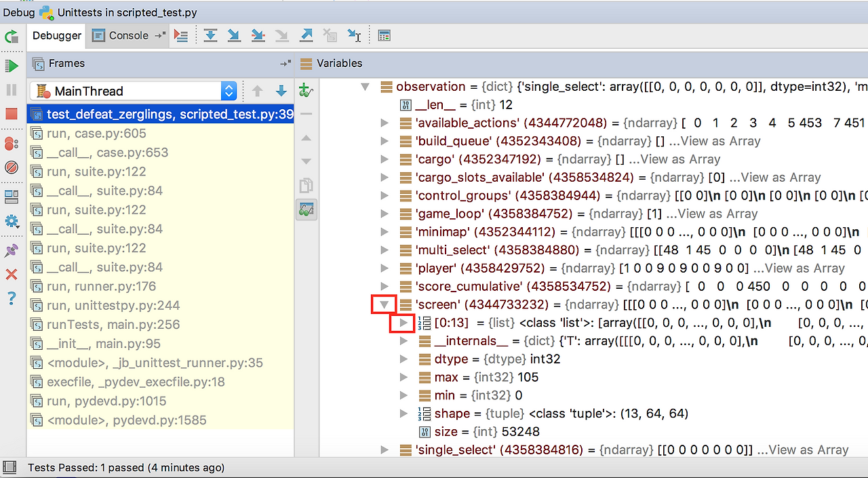
Task: Click 'Tests Passed: 1 passed' status message
Action: pyautogui.click(x=126, y=468)
